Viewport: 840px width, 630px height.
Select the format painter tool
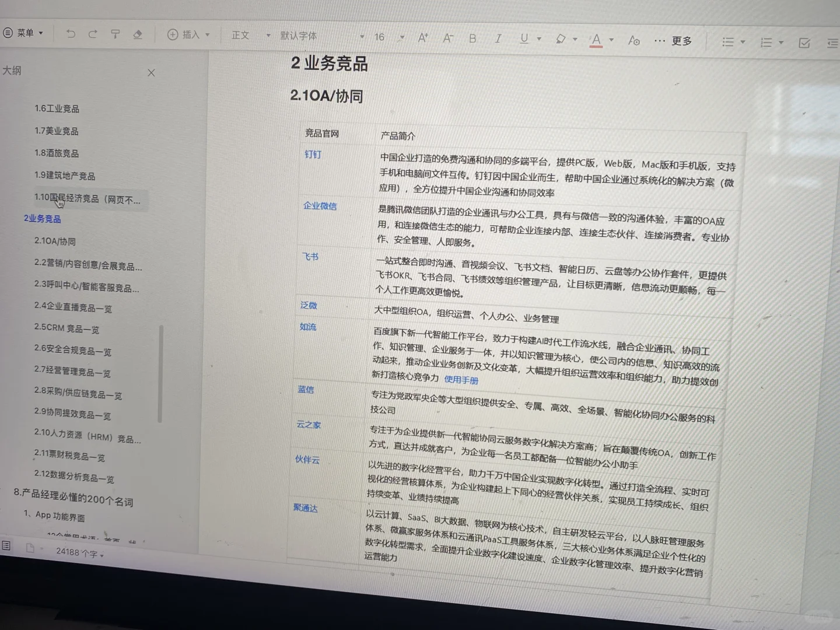click(116, 34)
